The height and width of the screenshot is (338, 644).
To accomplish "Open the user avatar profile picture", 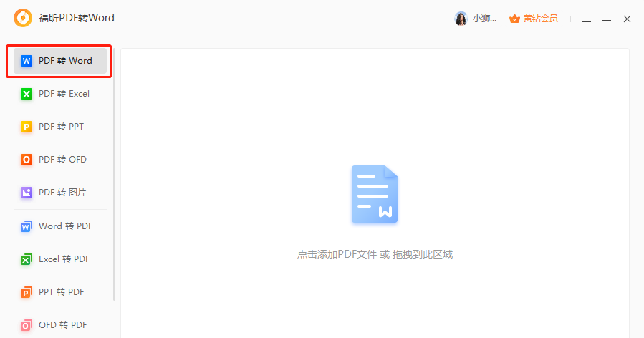I will click(x=461, y=19).
